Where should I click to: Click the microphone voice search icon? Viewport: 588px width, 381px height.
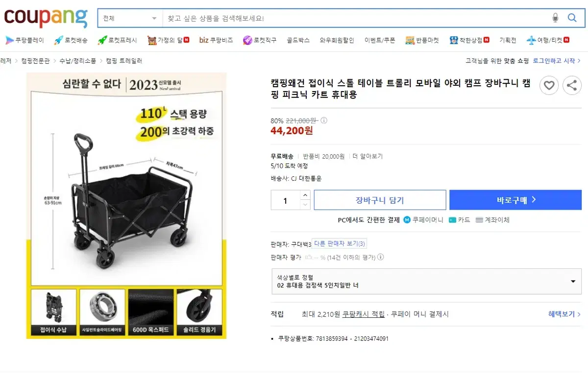pyautogui.click(x=555, y=18)
